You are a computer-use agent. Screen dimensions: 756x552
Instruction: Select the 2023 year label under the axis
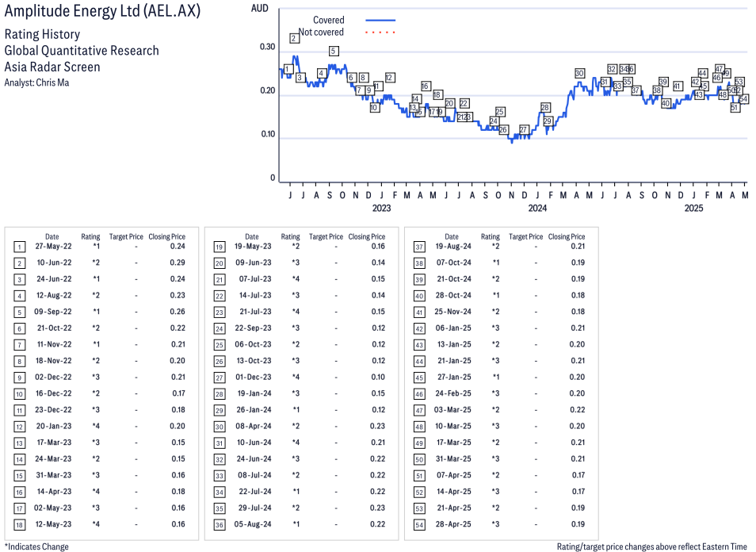tap(381, 208)
